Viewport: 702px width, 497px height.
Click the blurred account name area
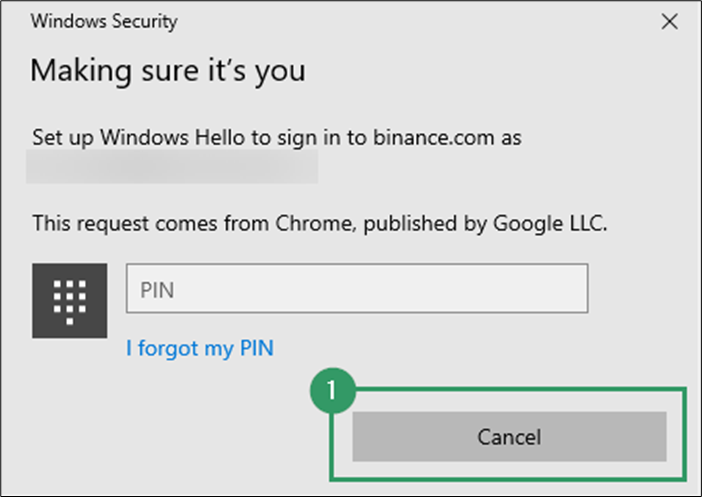pyautogui.click(x=172, y=167)
